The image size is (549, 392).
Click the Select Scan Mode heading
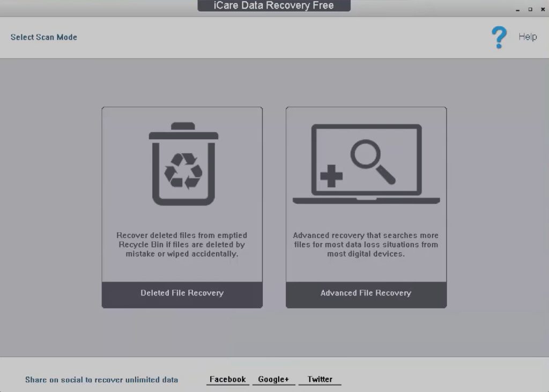[x=43, y=37]
